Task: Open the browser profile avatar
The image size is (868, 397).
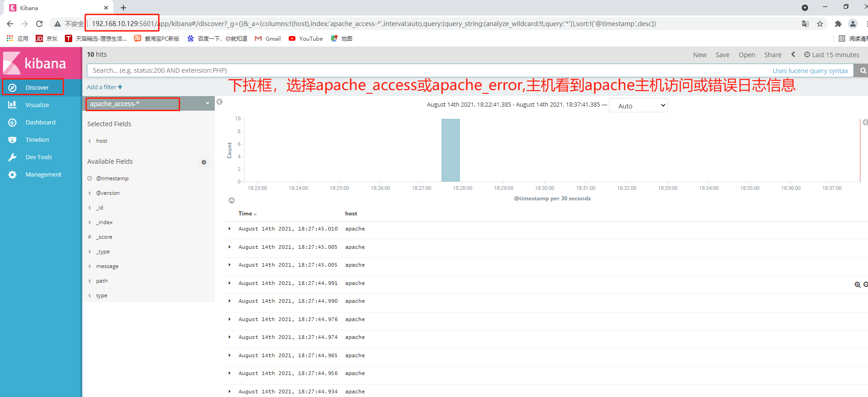Action: [853, 24]
